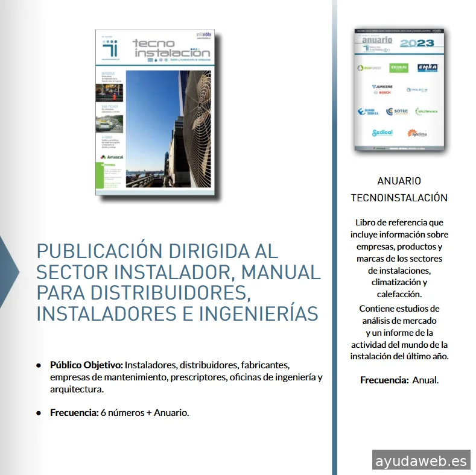Click the 'ti' logo on magazine cover

(x=110, y=49)
